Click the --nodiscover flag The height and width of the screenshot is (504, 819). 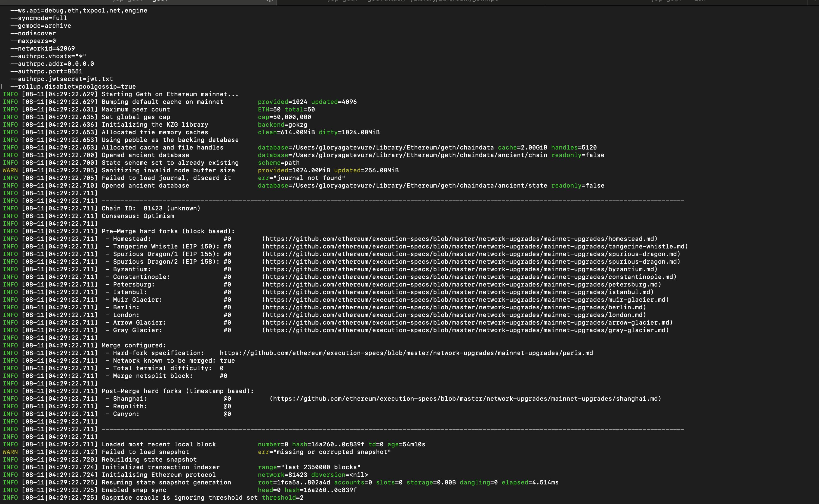33,33
